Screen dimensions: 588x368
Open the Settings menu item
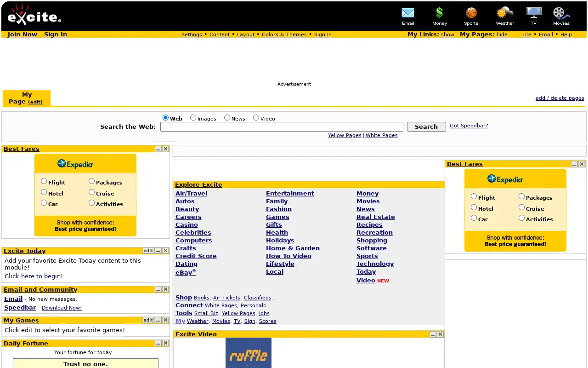tap(192, 34)
